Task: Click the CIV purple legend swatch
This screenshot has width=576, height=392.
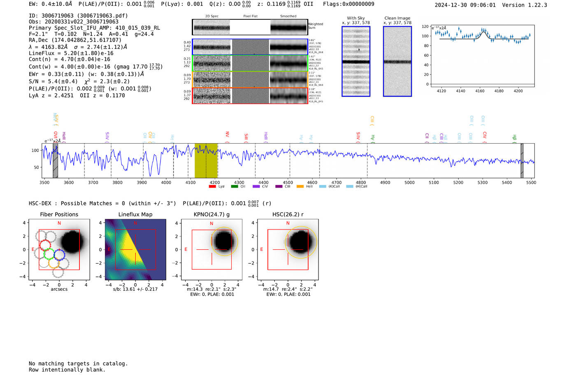Action: coord(256,186)
